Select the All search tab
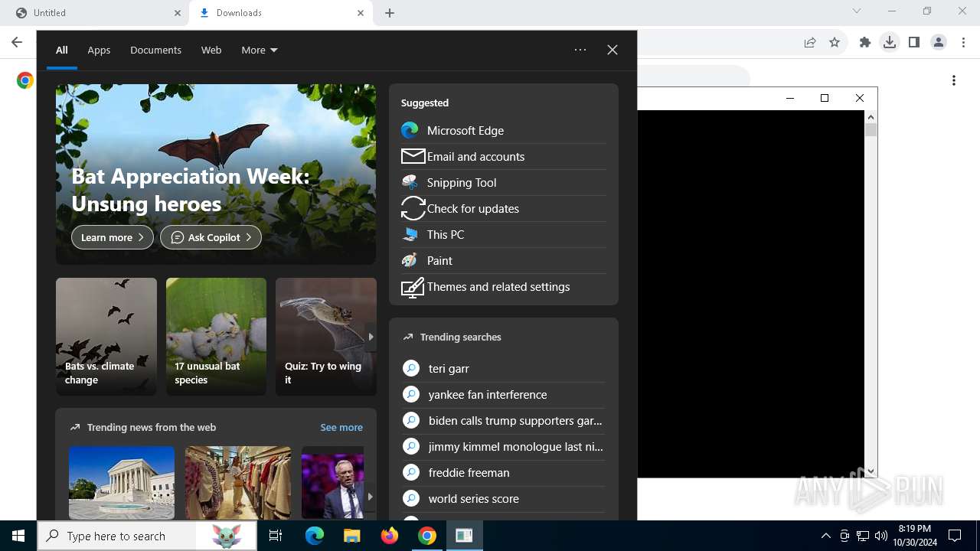The height and width of the screenshot is (551, 980). (x=62, y=50)
